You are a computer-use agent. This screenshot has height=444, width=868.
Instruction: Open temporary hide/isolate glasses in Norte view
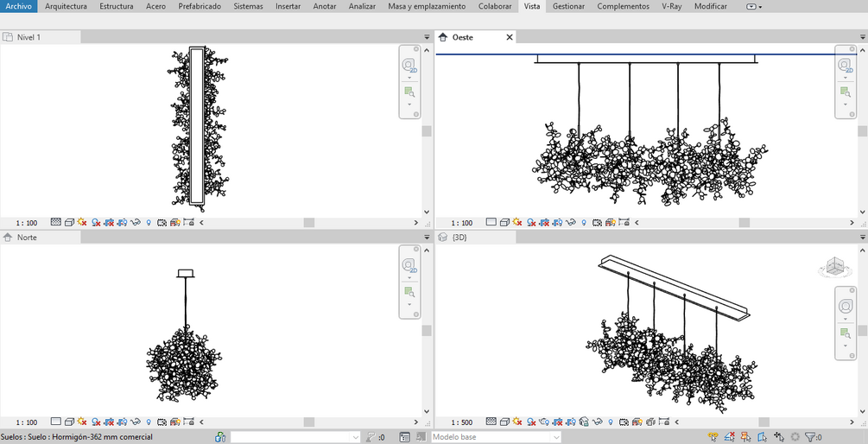point(136,422)
